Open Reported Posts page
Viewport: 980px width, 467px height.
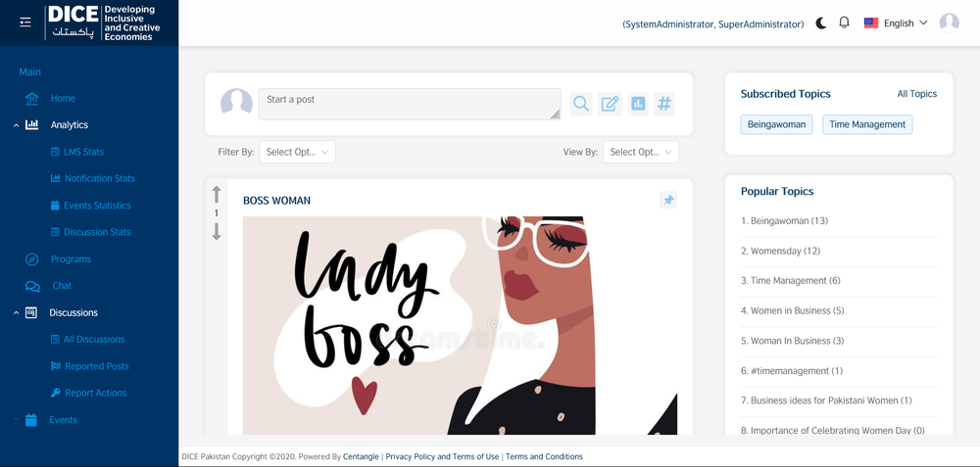[x=97, y=366]
